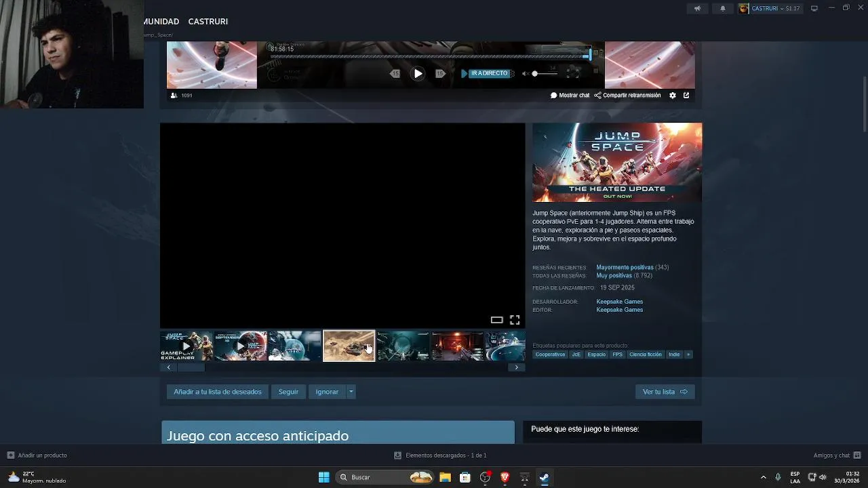Switch to Big Picture mode icon
Screen dimensions: 868x488
click(814, 8)
